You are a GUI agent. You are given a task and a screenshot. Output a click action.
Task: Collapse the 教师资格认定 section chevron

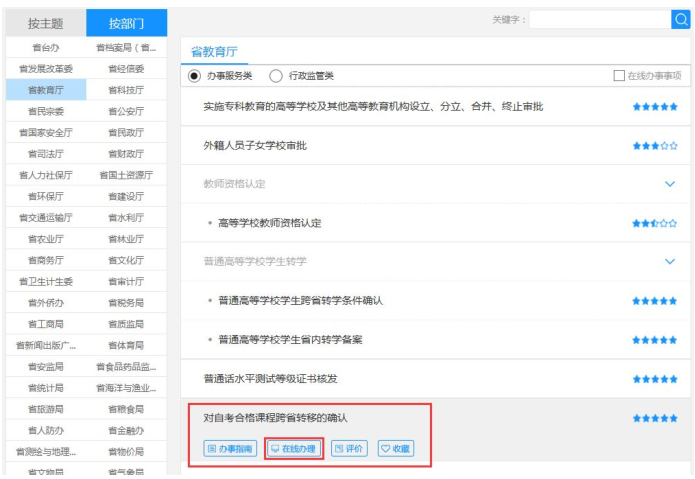coord(670,184)
